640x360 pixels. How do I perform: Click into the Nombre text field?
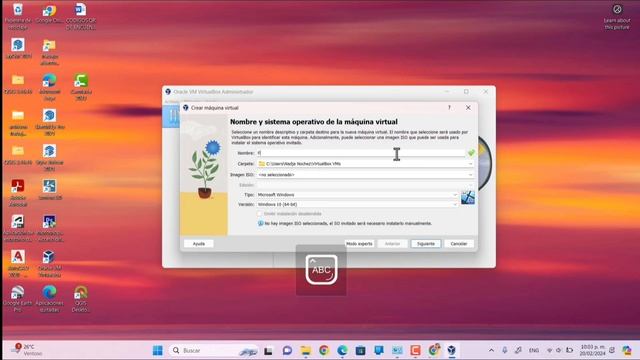[x=361, y=153]
